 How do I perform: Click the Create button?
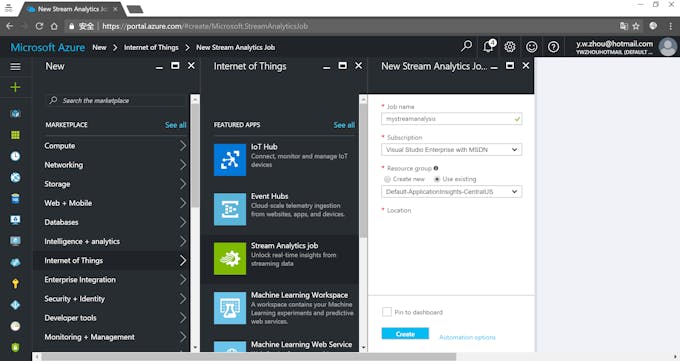click(x=405, y=334)
